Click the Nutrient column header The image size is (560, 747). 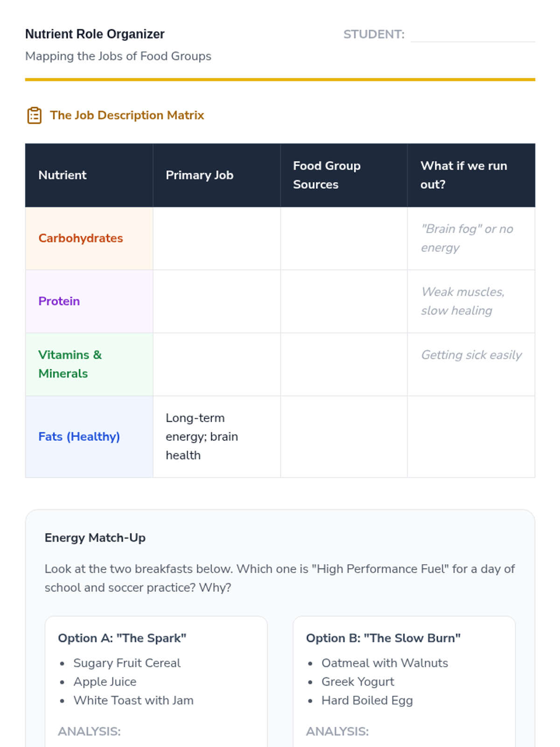click(63, 175)
